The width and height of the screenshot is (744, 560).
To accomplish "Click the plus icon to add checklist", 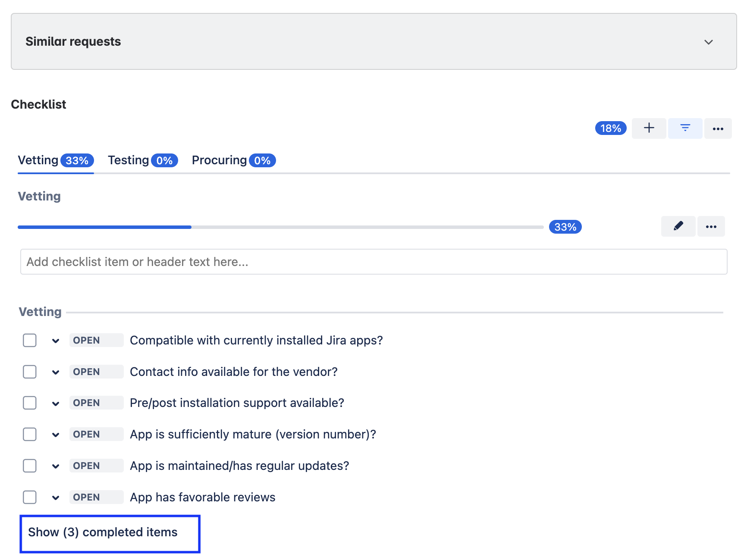I will (x=649, y=128).
